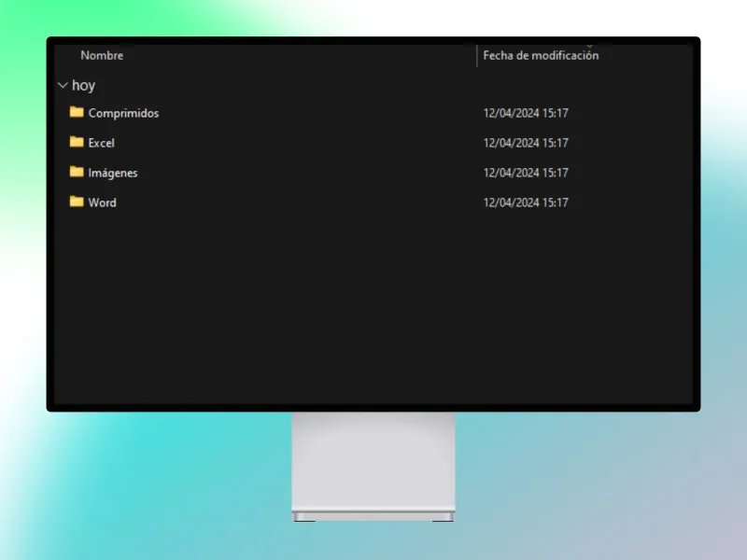This screenshot has width=747, height=560.
Task: Select the Word folder icon
Action: pyautogui.click(x=77, y=203)
